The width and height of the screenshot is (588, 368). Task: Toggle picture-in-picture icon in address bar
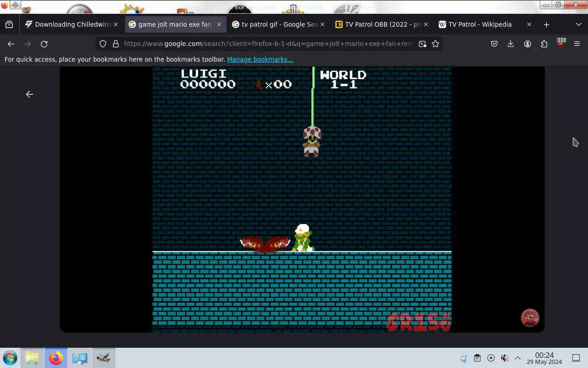[x=422, y=44]
